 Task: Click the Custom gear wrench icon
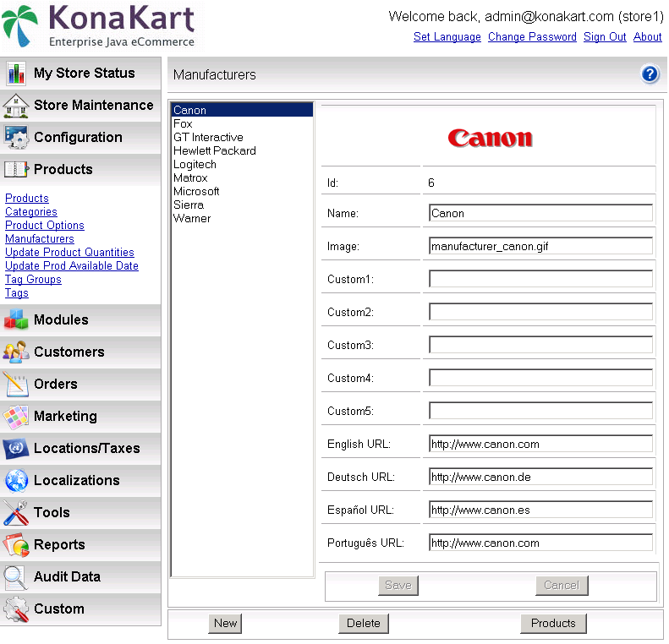(16, 609)
